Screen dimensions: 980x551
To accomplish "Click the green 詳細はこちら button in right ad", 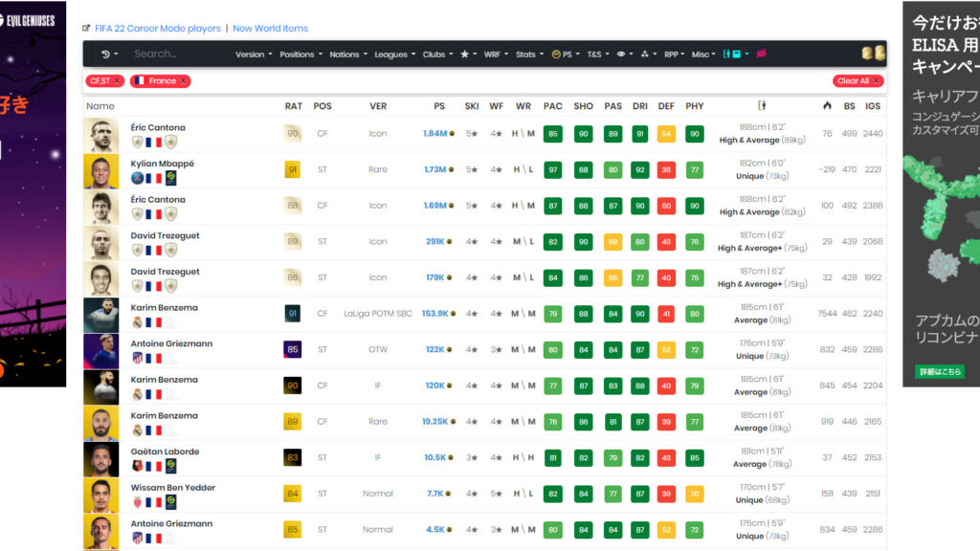I will point(940,372).
